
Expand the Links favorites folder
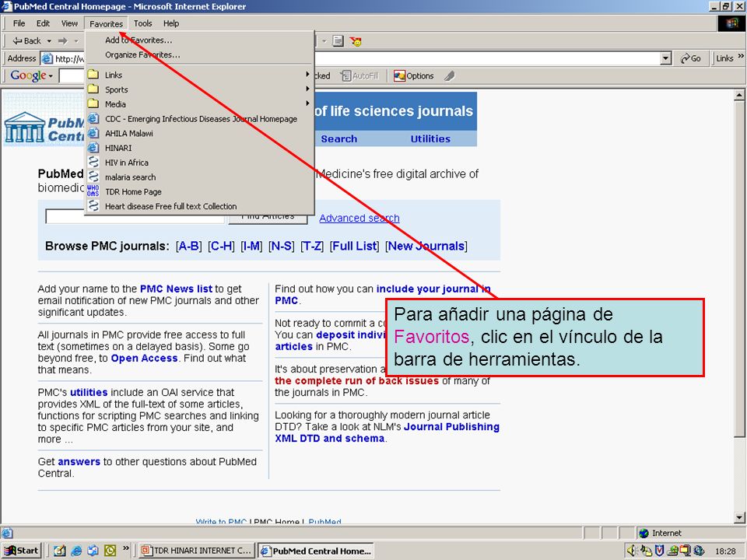tap(200, 75)
